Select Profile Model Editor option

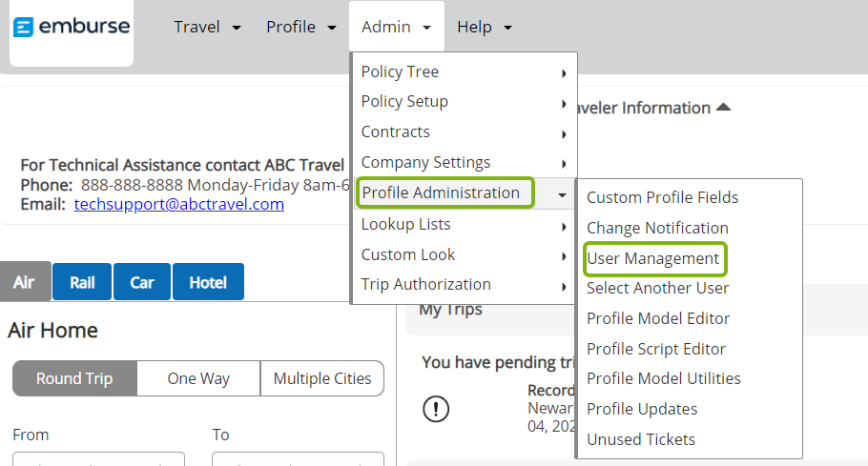point(658,318)
